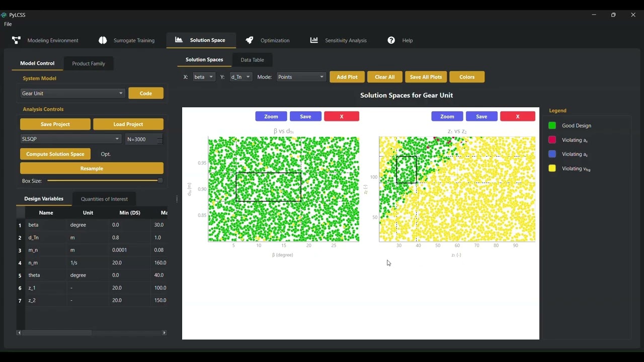644x362 pixels.
Task: Open the Sensitivity Analysis tab
Action: [339, 40]
